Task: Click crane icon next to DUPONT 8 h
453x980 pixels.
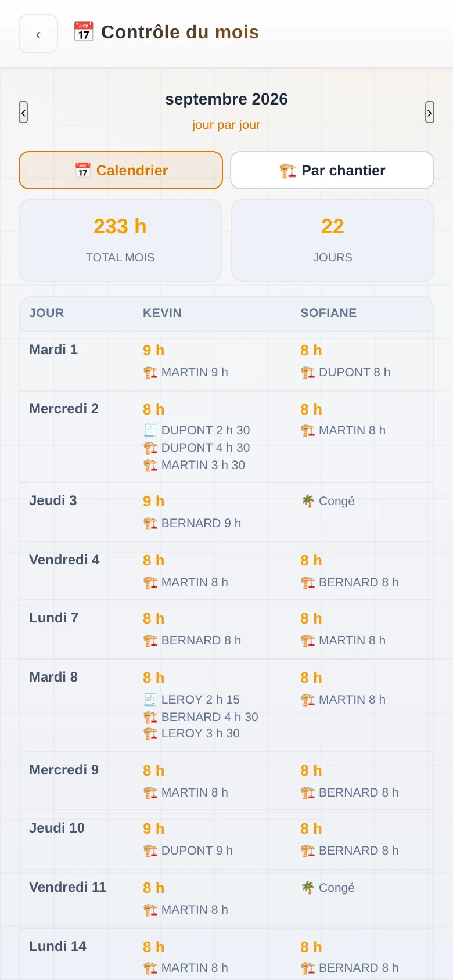Action: point(308,372)
